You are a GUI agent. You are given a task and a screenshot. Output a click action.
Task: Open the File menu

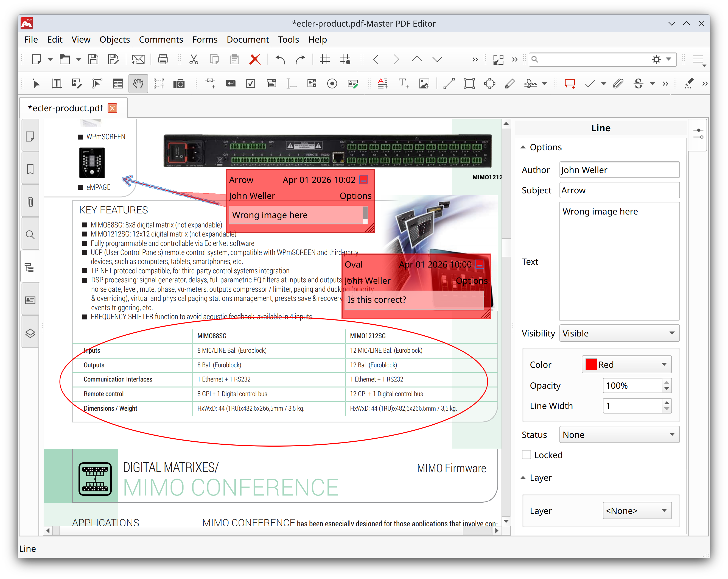point(31,40)
